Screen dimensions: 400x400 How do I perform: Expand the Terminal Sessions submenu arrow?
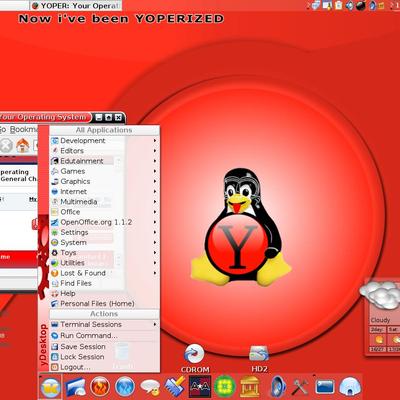tap(155, 324)
